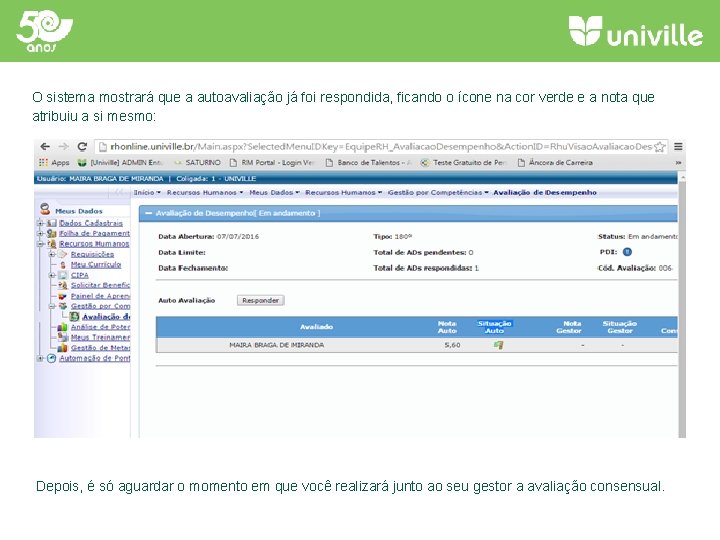This screenshot has width=720, height=540.
Task: Click the Avaliação de Desempenho tree icon
Action: click(x=74, y=316)
